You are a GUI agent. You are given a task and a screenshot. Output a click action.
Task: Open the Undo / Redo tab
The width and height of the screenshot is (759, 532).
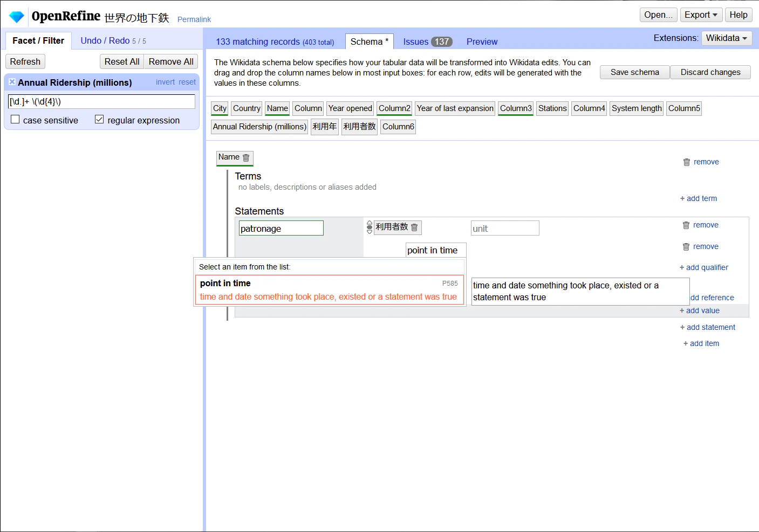point(113,40)
